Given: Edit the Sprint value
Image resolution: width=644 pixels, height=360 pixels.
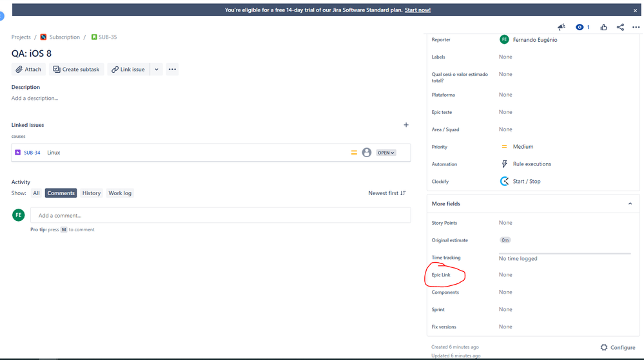Looking at the screenshot, I should click(x=505, y=310).
